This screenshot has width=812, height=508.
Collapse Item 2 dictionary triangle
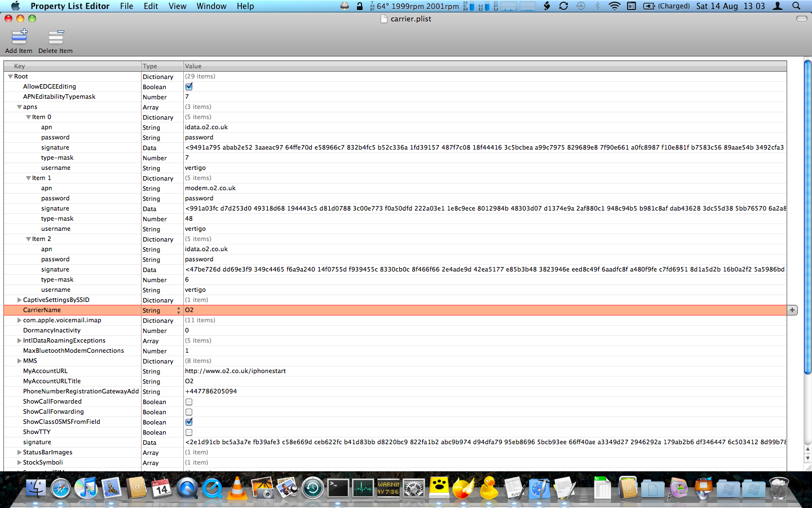point(28,239)
